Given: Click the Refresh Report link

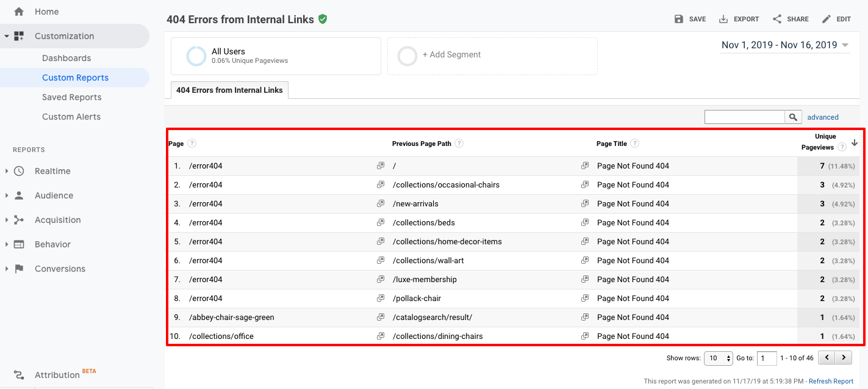Looking at the screenshot, I should [x=830, y=380].
